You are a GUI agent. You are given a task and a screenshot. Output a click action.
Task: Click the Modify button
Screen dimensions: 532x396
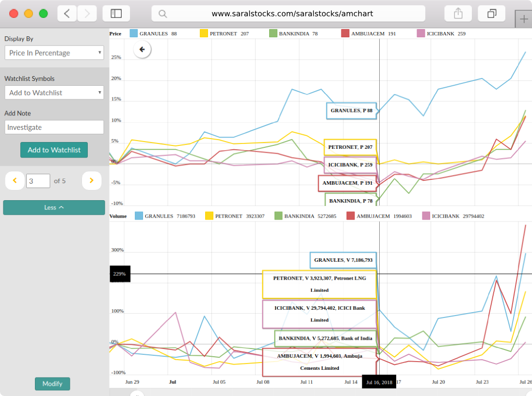pos(52,384)
